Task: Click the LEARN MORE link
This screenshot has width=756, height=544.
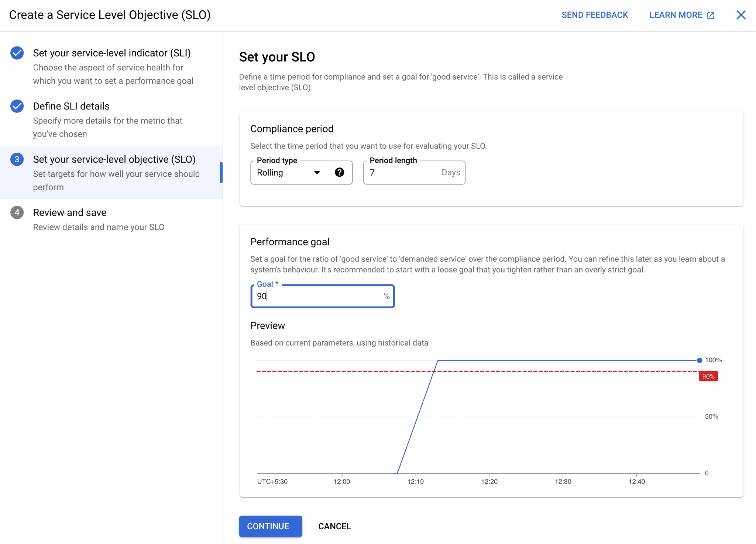Action: coord(676,15)
